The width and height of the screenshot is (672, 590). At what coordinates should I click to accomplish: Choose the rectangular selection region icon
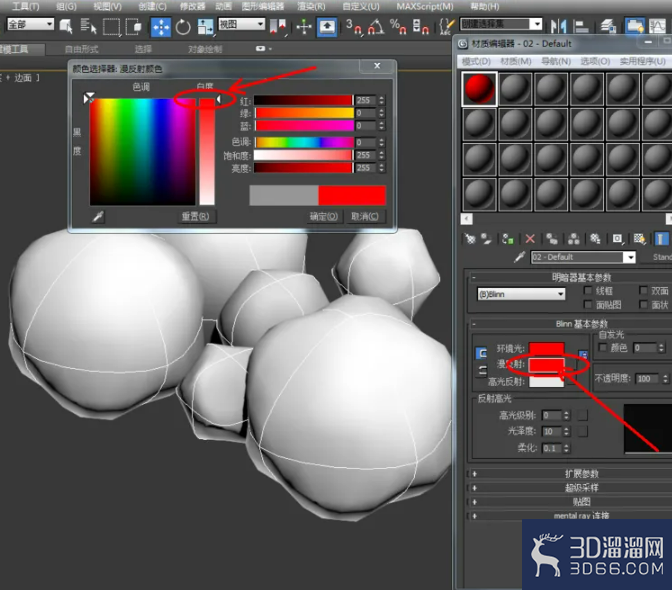pyautogui.click(x=111, y=27)
